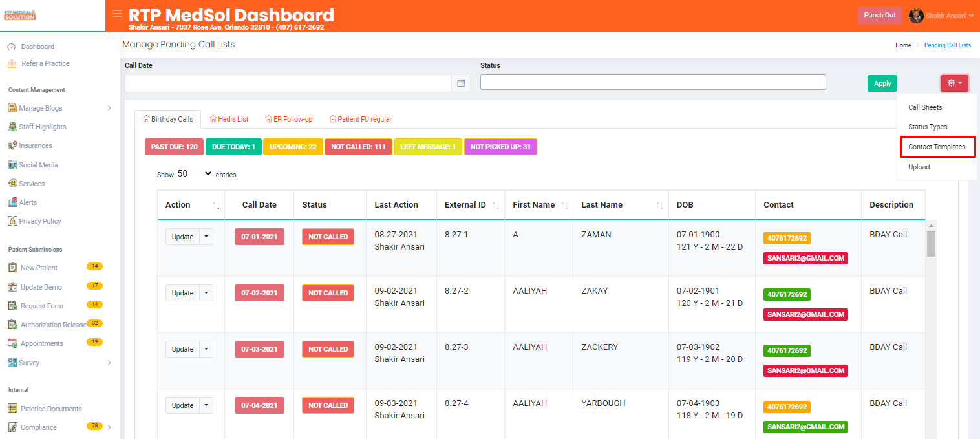The height and width of the screenshot is (439, 980).
Task: Click phone badge 4076172692 in ZAMAN row
Action: (x=787, y=238)
